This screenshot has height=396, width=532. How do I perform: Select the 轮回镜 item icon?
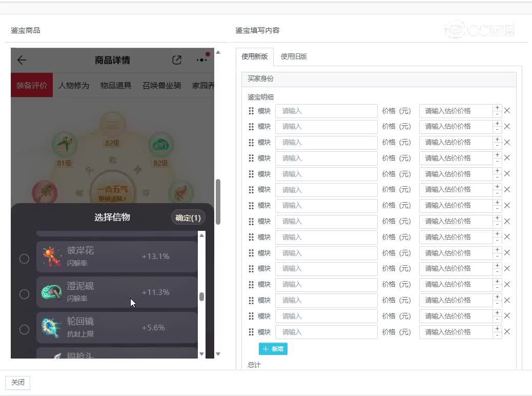(51, 328)
